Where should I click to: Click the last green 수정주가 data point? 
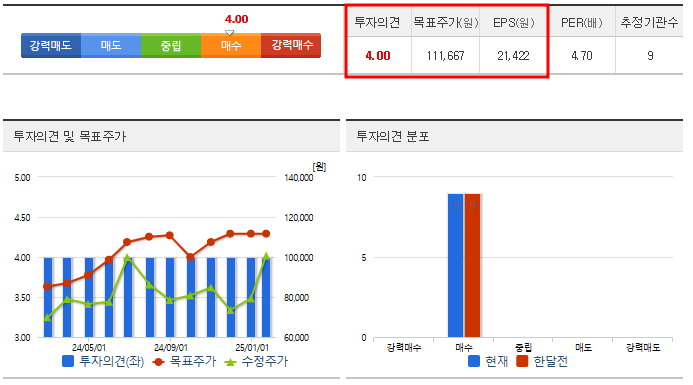(266, 256)
